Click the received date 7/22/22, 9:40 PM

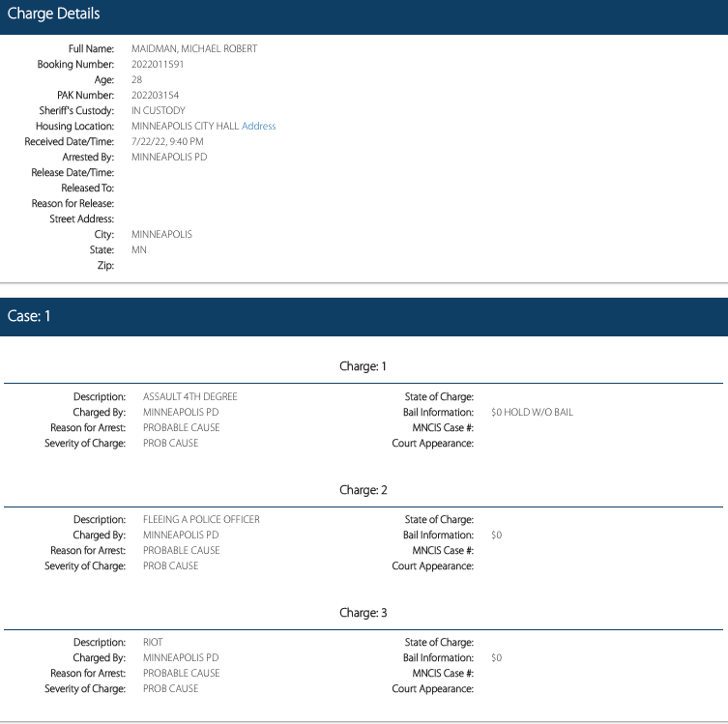(167, 141)
